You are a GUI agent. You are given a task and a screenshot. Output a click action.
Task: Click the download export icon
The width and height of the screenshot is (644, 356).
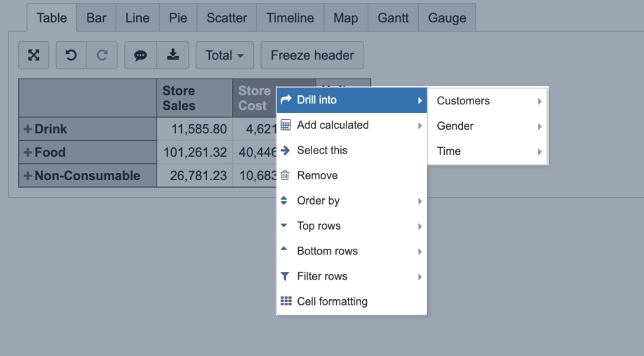[173, 55]
